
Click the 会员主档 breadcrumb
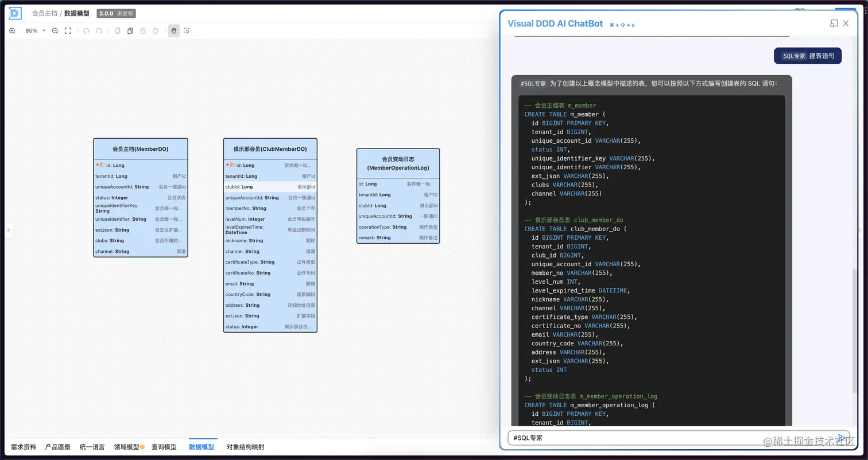pos(45,13)
